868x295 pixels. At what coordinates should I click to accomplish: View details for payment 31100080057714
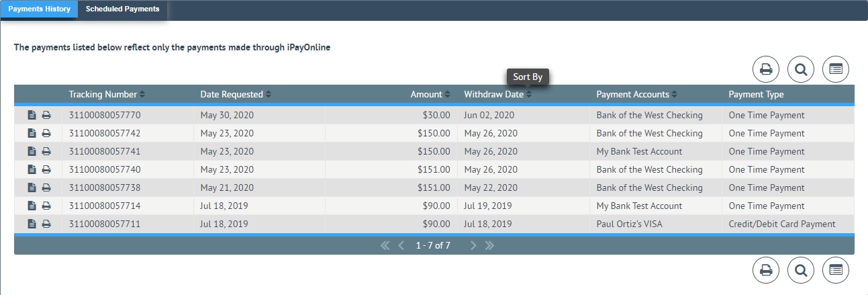click(32, 206)
